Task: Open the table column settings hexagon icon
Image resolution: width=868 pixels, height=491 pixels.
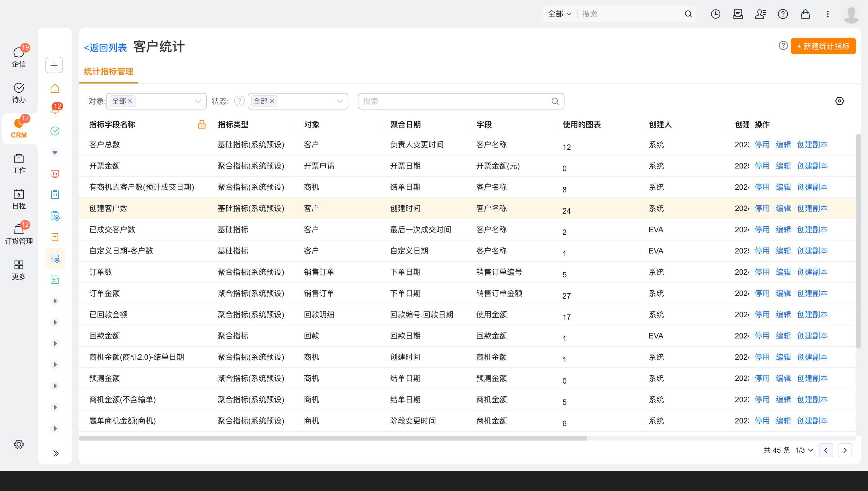Action: (839, 101)
